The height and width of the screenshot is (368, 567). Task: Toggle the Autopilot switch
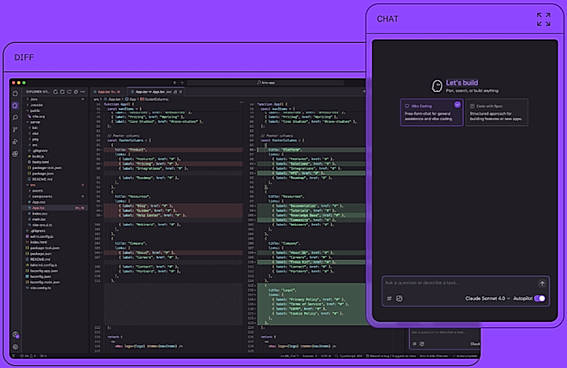(540, 298)
